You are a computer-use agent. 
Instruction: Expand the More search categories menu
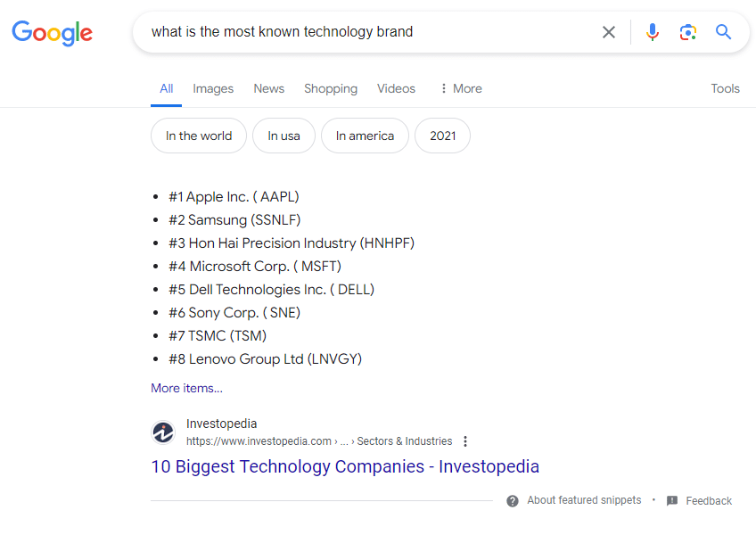pos(460,88)
